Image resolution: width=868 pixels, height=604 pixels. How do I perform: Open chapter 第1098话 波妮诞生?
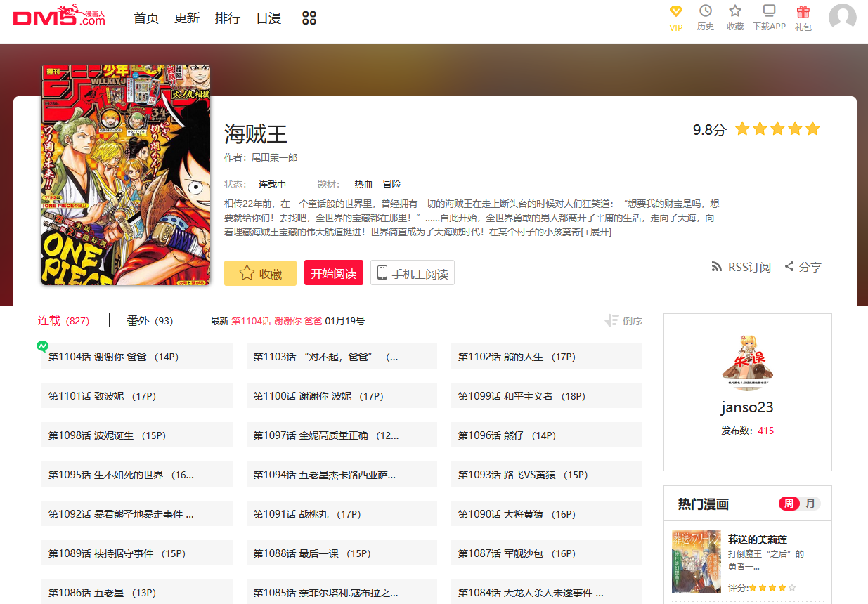click(x=137, y=435)
